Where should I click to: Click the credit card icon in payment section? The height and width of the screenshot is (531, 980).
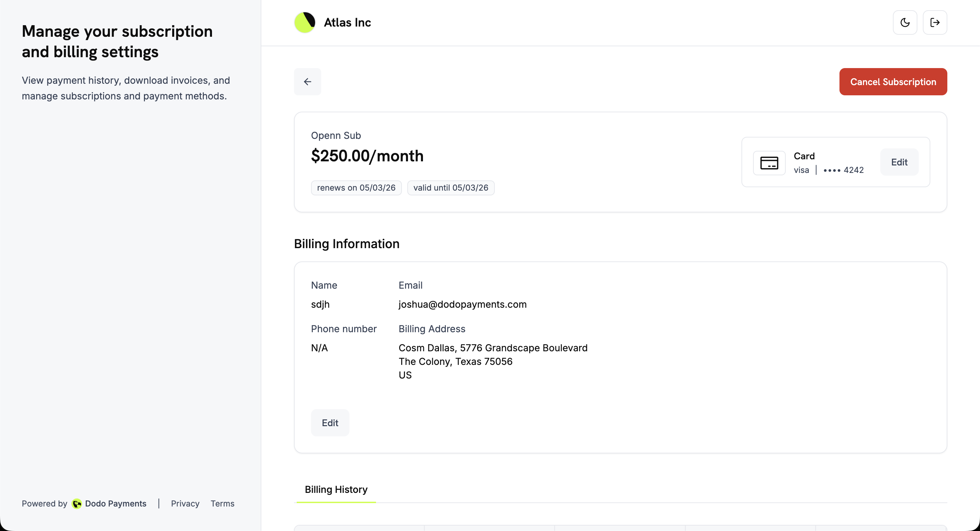point(770,163)
